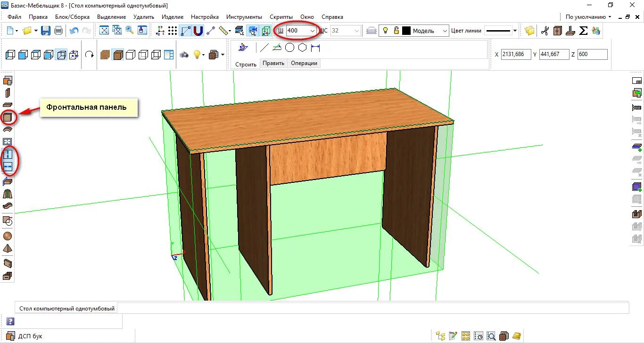The width and height of the screenshot is (644, 343).
Task: Click the scissors cutting icon
Action: 545,31
